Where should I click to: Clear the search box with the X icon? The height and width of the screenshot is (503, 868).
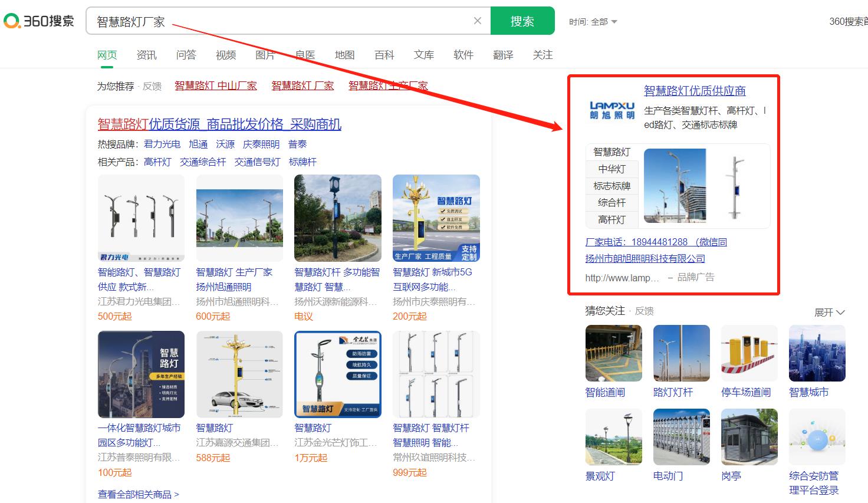pyautogui.click(x=478, y=21)
